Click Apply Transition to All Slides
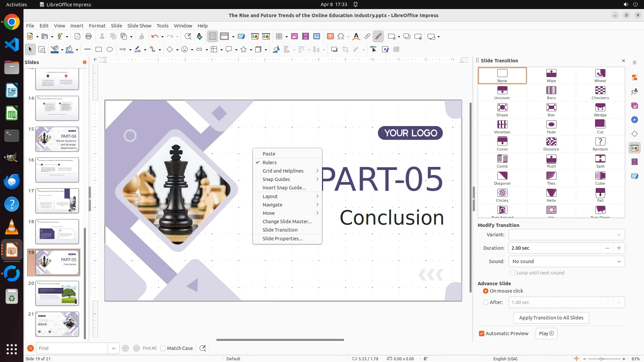644x362 pixels. click(551, 318)
